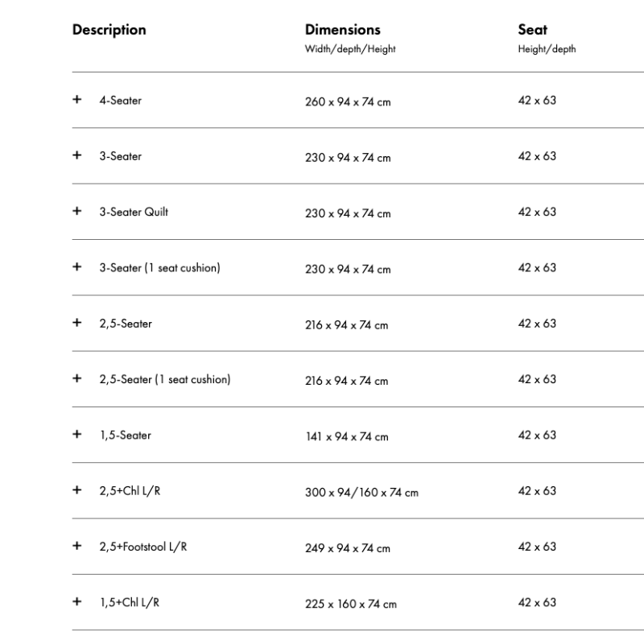Expand the 3-Seater row plus icon
The width and height of the screenshot is (644, 644).
pos(76,155)
